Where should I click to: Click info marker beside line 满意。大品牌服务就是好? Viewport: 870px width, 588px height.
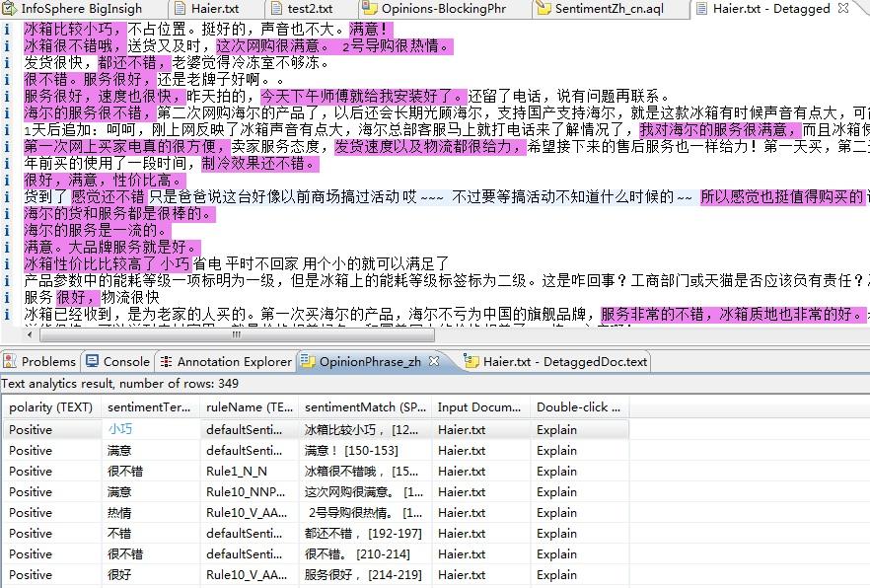[x=6, y=247]
